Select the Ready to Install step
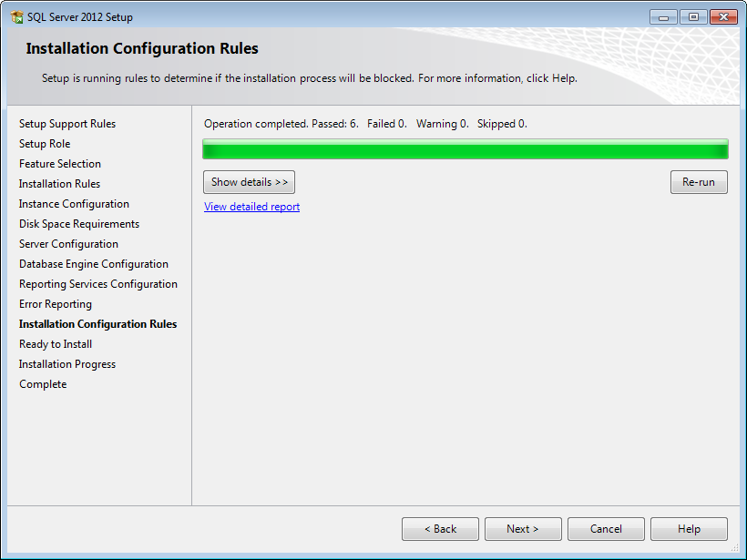 56,344
